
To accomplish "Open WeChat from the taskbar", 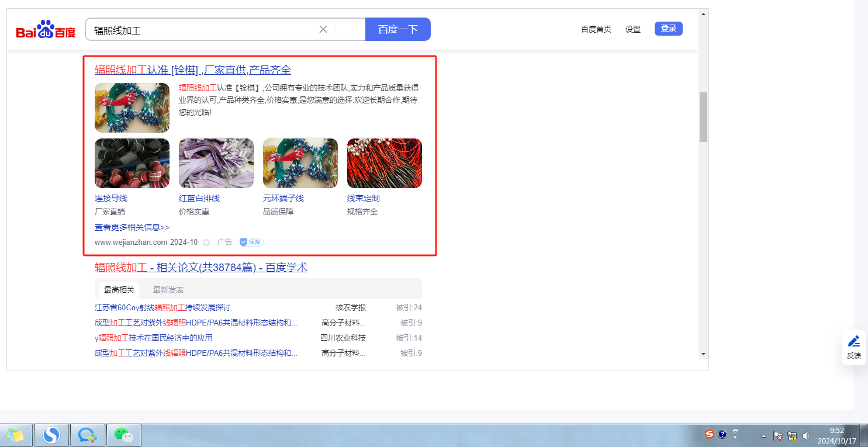I will click(x=123, y=435).
